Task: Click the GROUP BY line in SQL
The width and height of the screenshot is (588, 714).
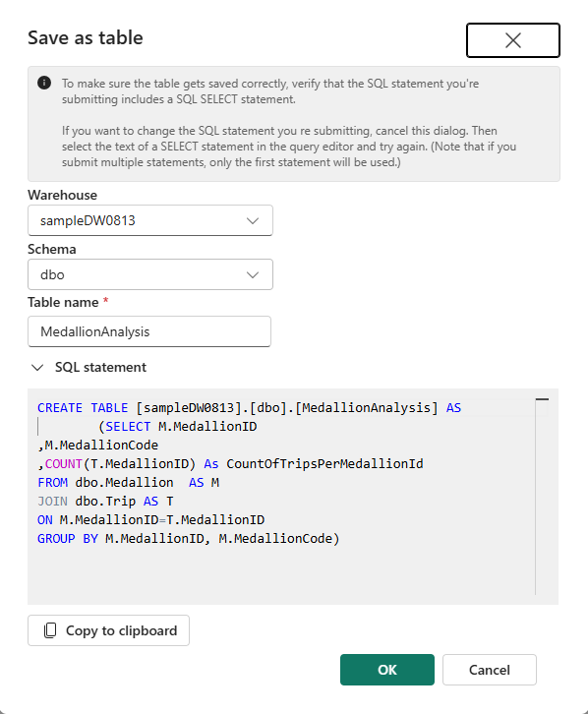Action: pyautogui.click(x=189, y=538)
